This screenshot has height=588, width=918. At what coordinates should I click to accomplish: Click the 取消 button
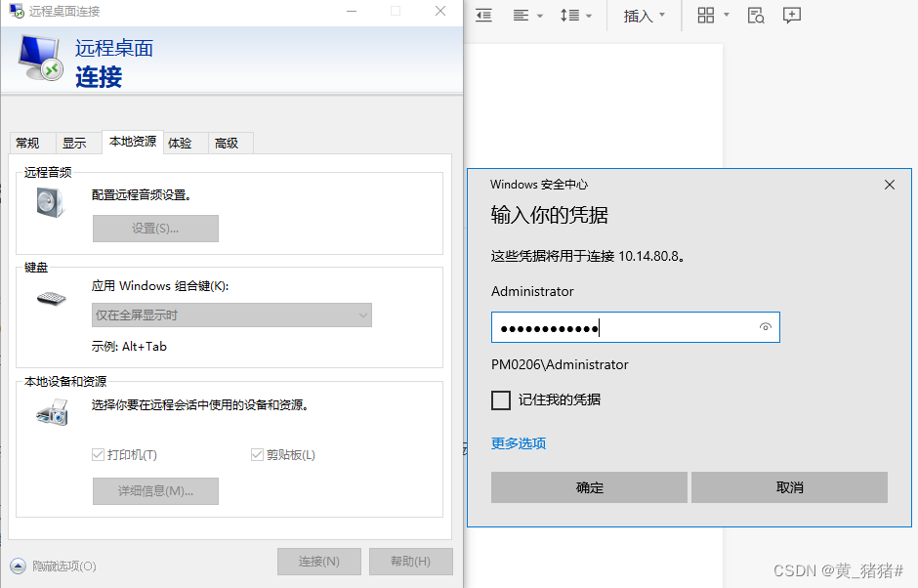(x=789, y=487)
